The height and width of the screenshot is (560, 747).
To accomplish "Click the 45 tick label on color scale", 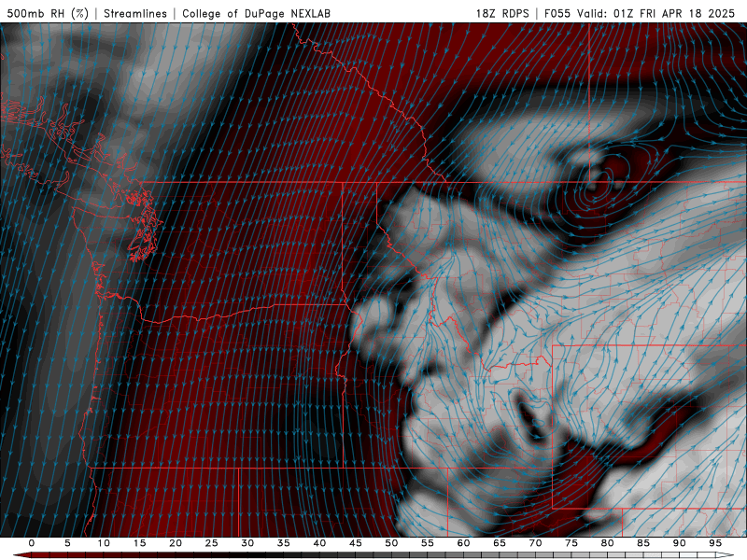I will point(356,543).
